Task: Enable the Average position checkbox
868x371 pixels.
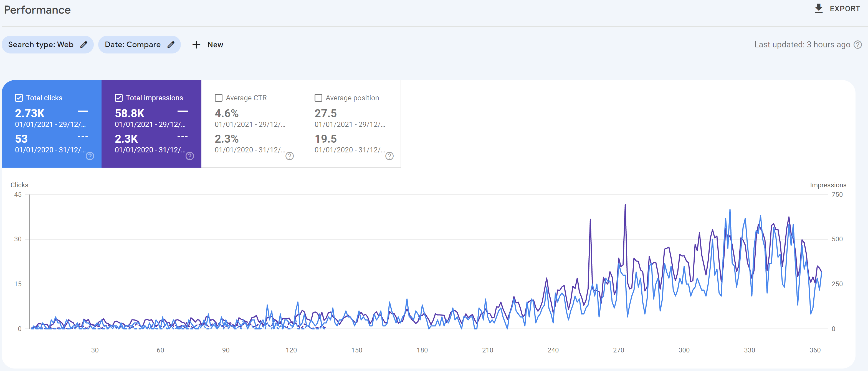Action: pyautogui.click(x=318, y=98)
